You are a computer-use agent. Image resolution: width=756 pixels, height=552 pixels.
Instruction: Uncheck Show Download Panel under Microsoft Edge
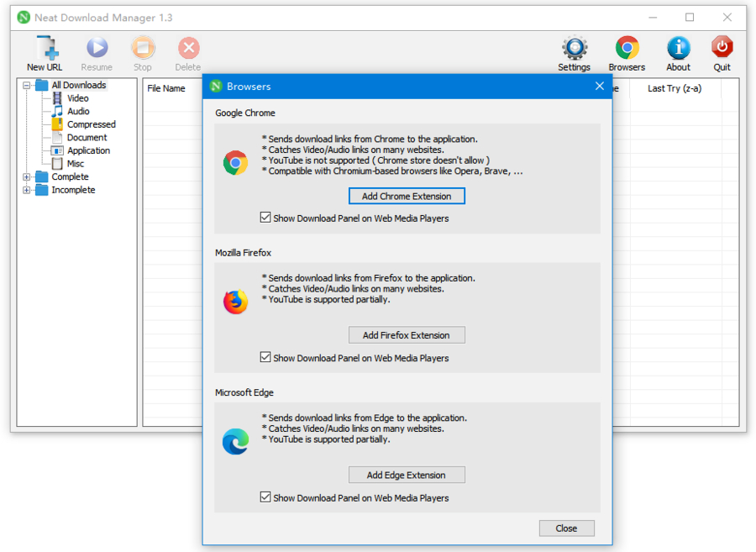(x=265, y=497)
